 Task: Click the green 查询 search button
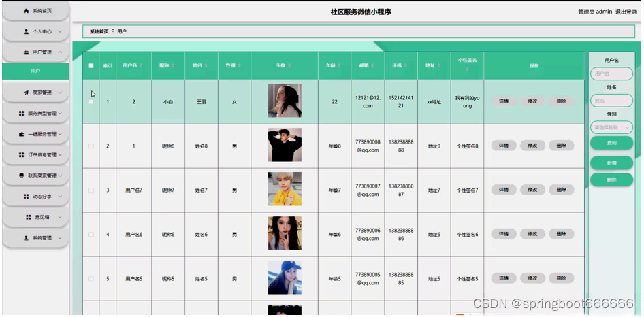point(611,143)
